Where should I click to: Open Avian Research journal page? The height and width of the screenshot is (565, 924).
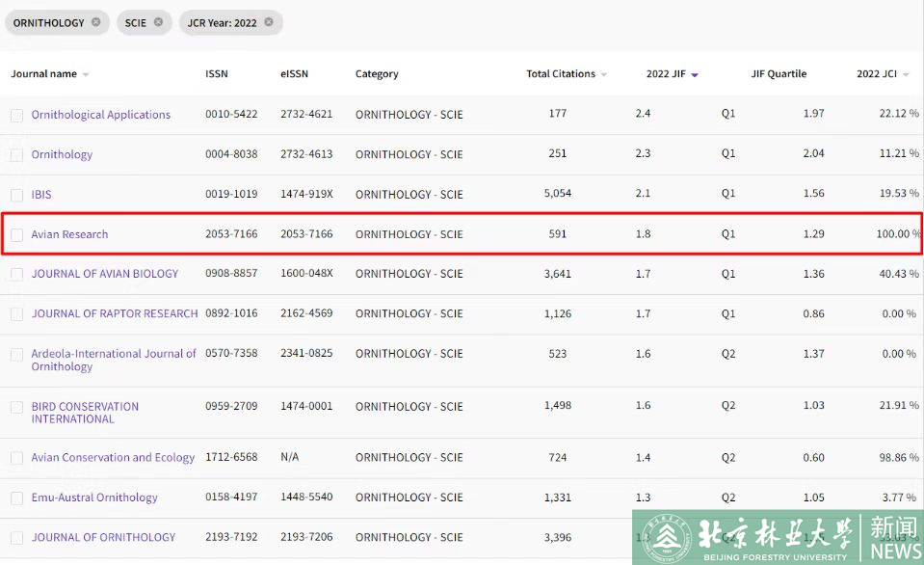click(x=69, y=234)
